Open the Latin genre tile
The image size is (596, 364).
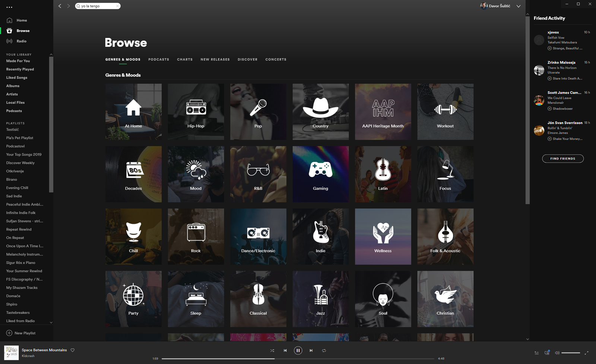(x=383, y=174)
